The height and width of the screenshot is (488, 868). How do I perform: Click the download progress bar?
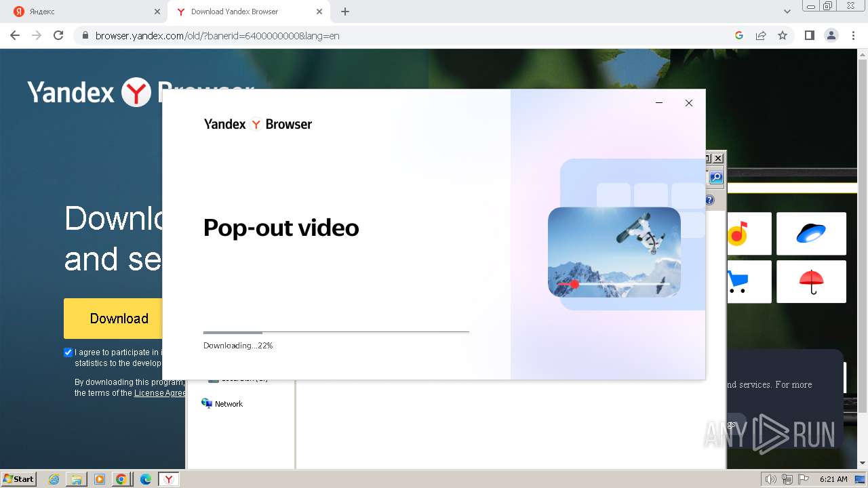point(336,332)
